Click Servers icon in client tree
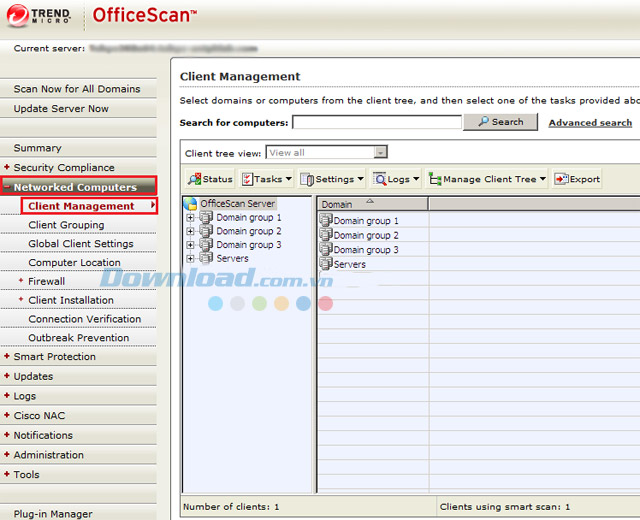 tap(206, 258)
